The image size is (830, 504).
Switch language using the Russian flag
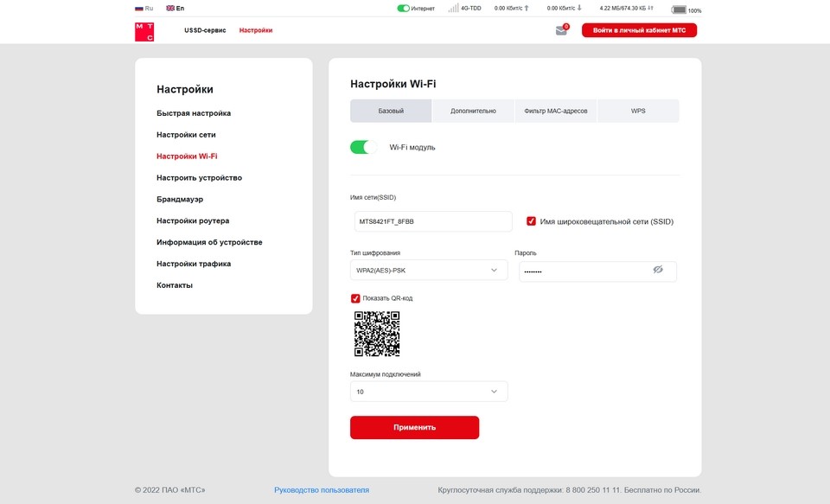(139, 8)
